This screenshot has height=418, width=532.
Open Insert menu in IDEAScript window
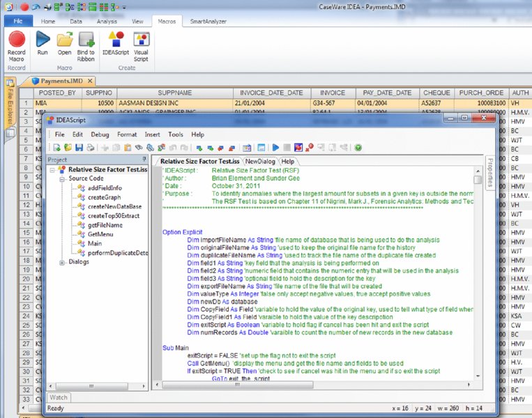[x=152, y=134]
